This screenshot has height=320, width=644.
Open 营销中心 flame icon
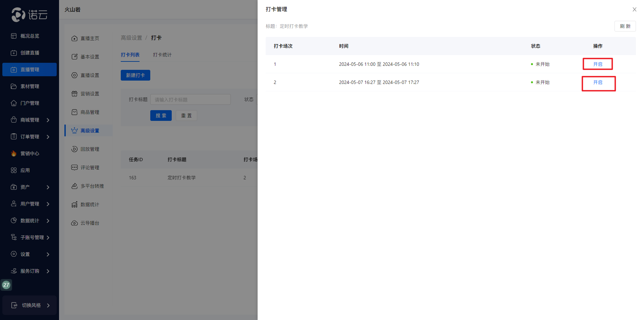tap(14, 153)
